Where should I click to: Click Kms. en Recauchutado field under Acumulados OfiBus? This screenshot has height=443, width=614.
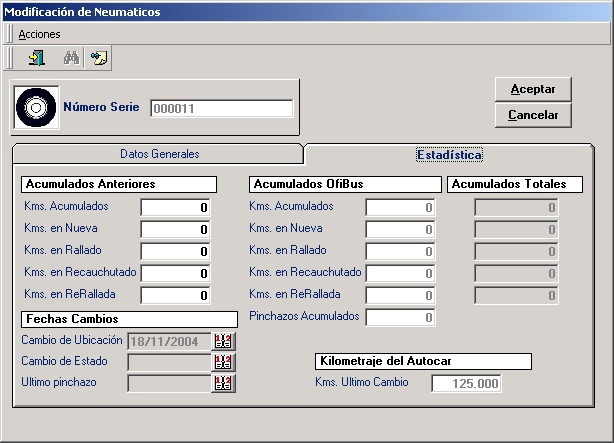(x=400, y=273)
